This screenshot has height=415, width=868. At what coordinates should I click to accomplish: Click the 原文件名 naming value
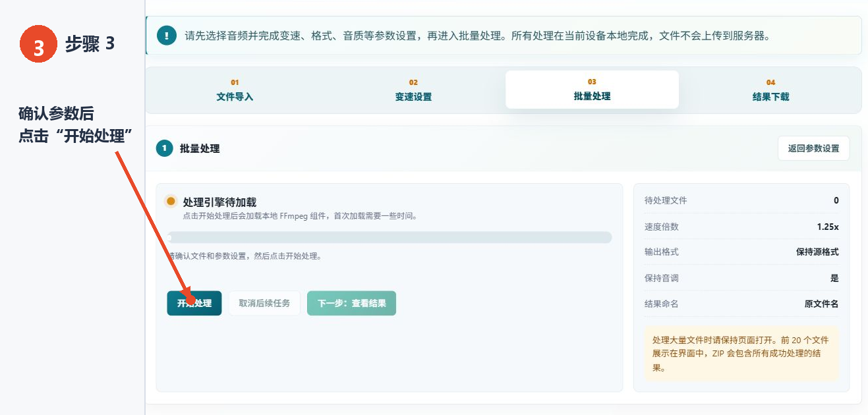click(822, 304)
